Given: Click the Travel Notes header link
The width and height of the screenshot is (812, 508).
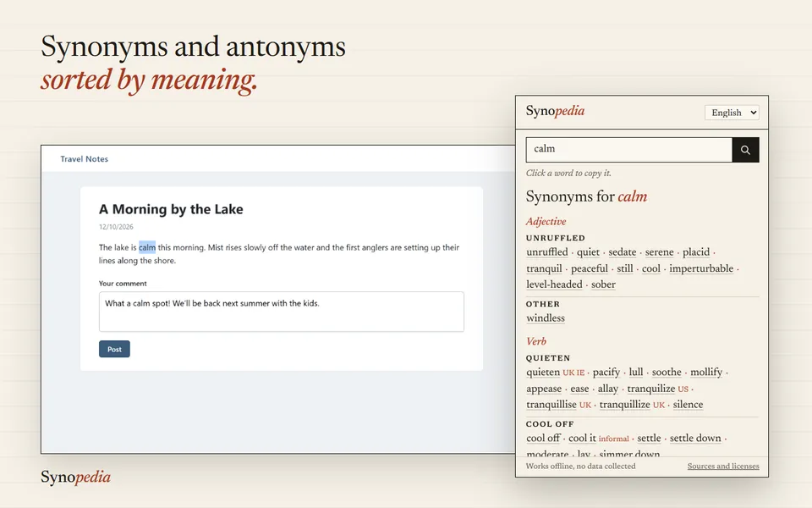Looking at the screenshot, I should (x=84, y=159).
